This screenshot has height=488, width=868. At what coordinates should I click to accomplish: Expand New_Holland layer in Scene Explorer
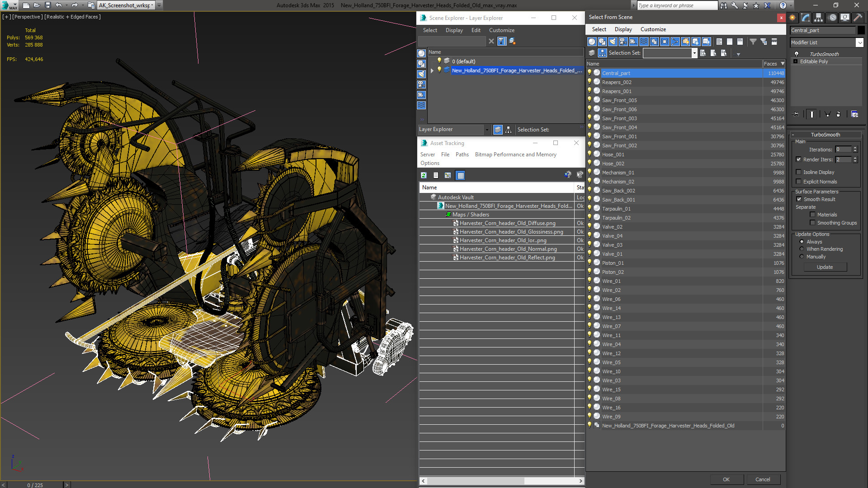[432, 70]
